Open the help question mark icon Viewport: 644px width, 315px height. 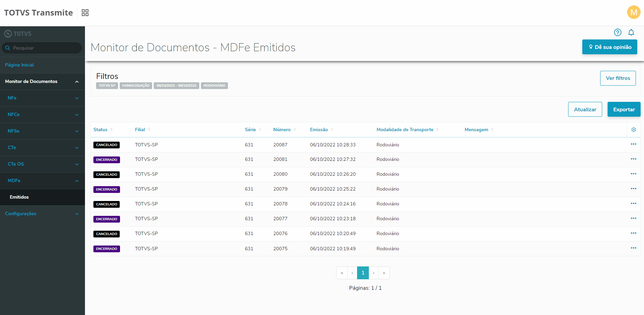(618, 32)
